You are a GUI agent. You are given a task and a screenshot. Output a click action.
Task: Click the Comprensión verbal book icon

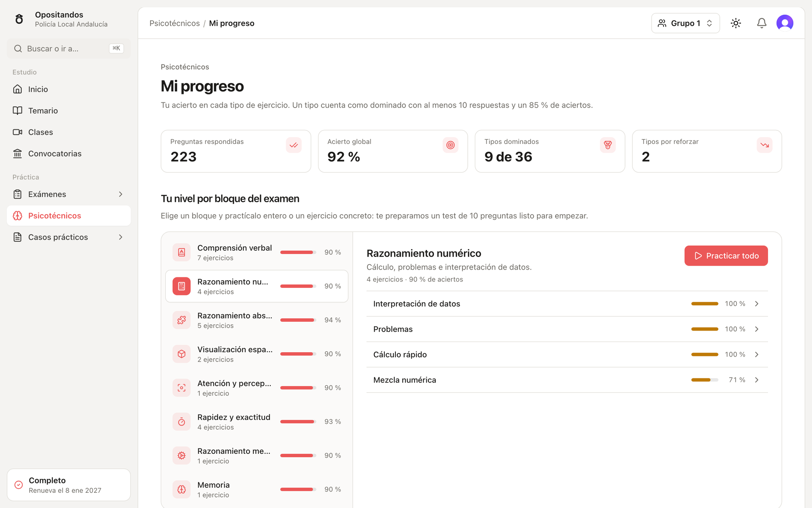pyautogui.click(x=181, y=252)
